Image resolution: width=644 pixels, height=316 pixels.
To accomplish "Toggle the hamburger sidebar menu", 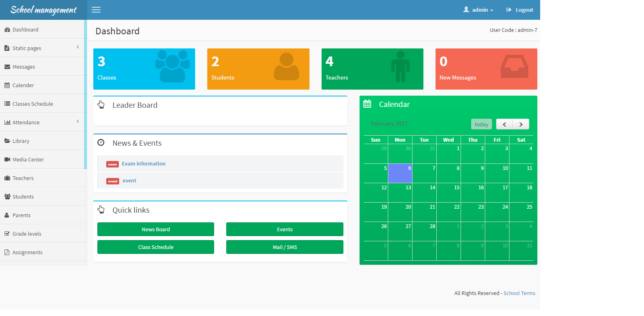I will [96, 10].
